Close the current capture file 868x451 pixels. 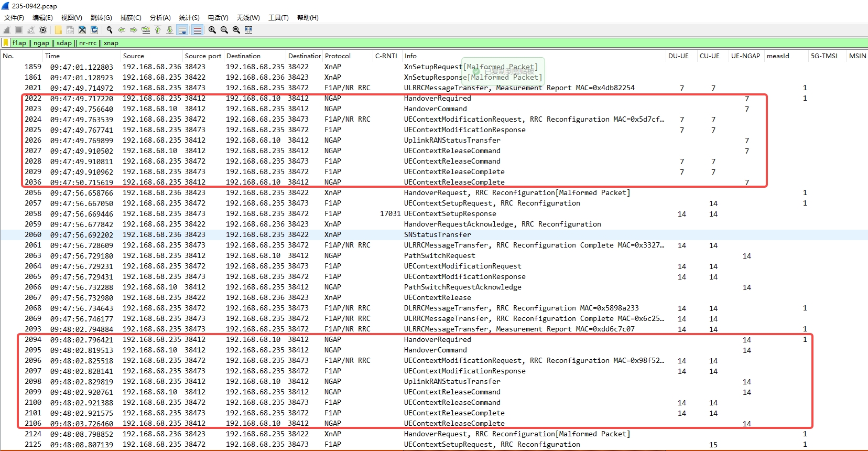(x=82, y=30)
